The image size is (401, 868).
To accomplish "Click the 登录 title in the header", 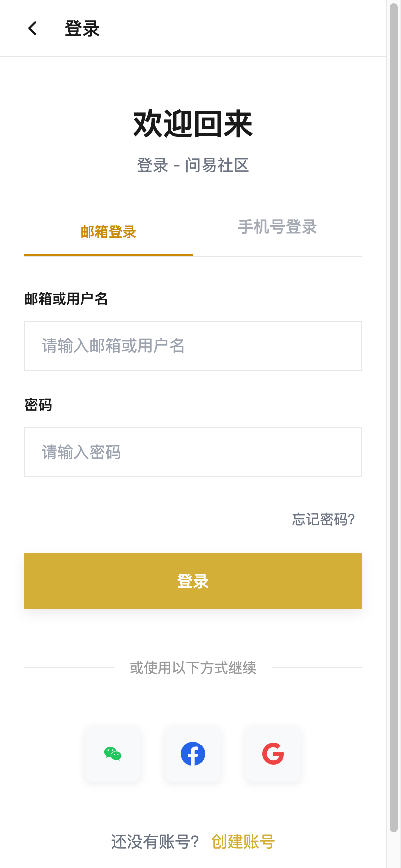I will click(x=82, y=29).
